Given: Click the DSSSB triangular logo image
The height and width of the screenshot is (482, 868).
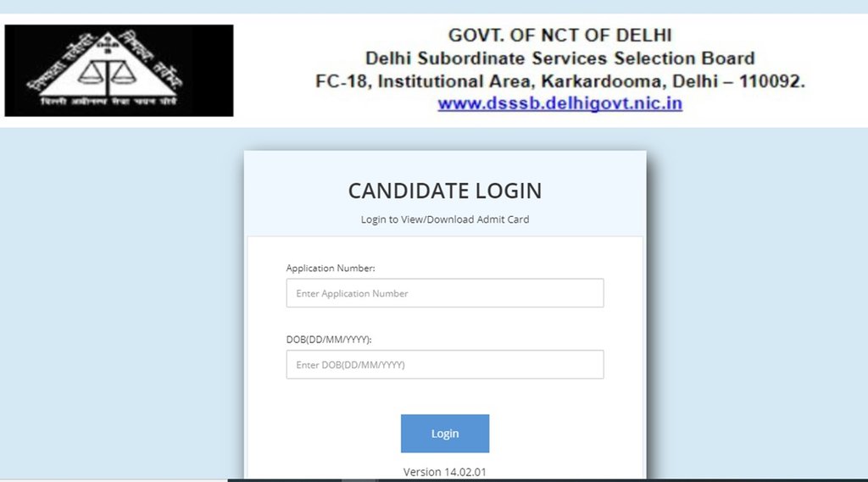Looking at the screenshot, I should 119,70.
